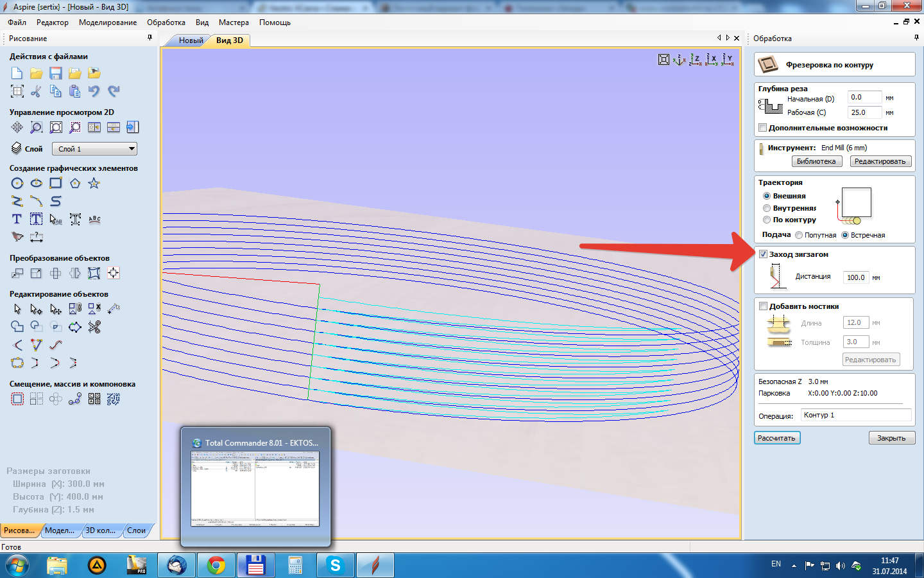Click the Начальная (D) depth field
Image resolution: width=924 pixels, height=578 pixels.
point(864,98)
